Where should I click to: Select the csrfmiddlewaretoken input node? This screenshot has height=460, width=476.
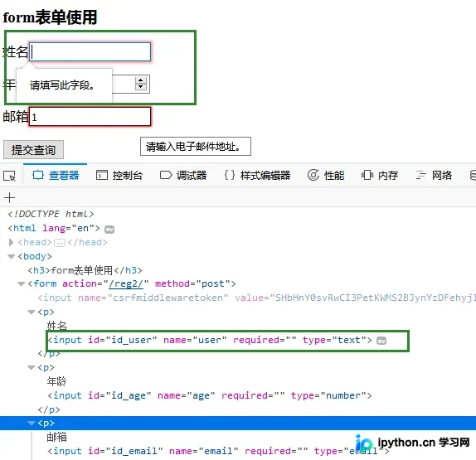click(256, 298)
